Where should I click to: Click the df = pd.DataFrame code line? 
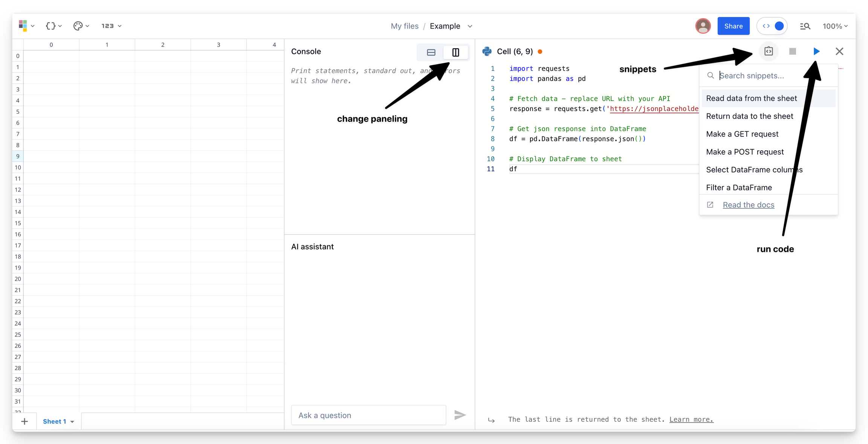(x=578, y=139)
